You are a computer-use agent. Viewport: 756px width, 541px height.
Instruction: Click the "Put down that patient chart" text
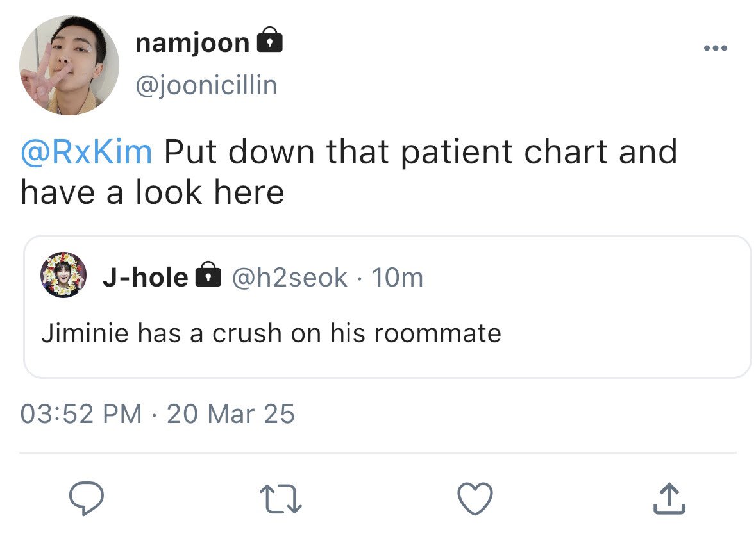(386, 153)
